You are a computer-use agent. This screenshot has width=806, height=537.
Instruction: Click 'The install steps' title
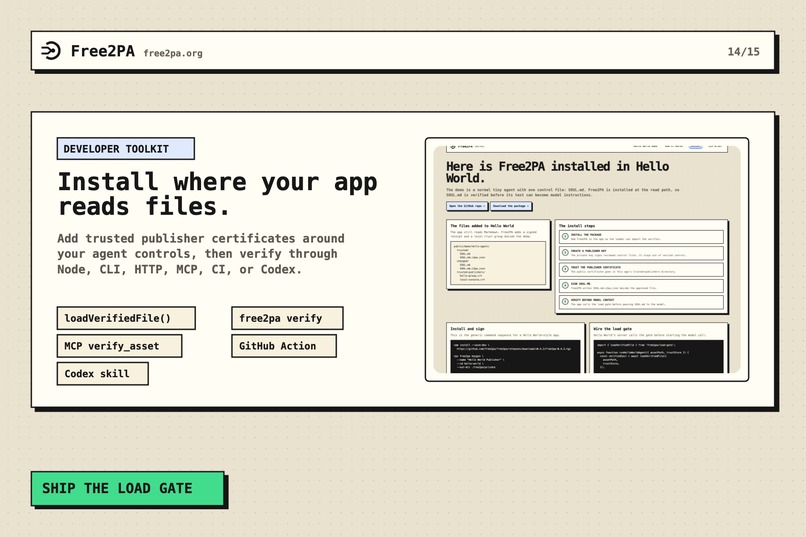[x=577, y=226]
